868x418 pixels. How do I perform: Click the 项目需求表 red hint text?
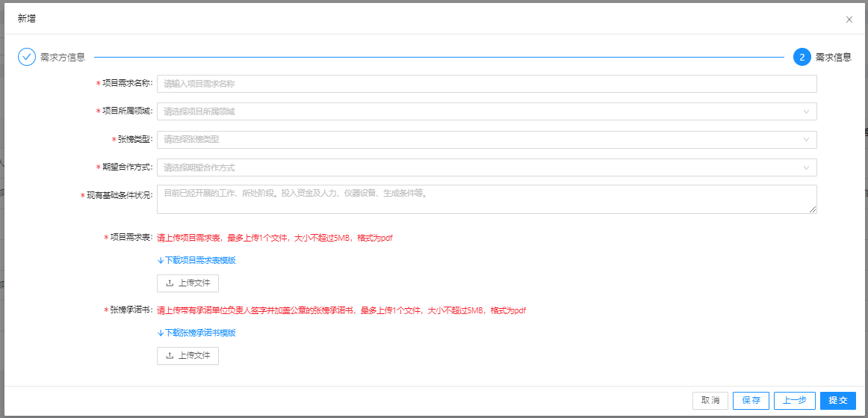click(x=275, y=238)
